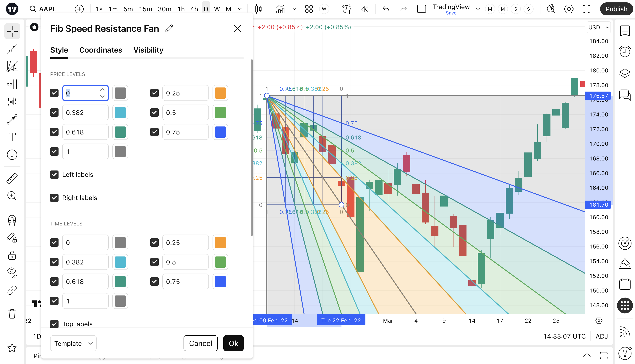Open the blue 0.75 price color swatch
This screenshot has width=635, height=364.
220,132
